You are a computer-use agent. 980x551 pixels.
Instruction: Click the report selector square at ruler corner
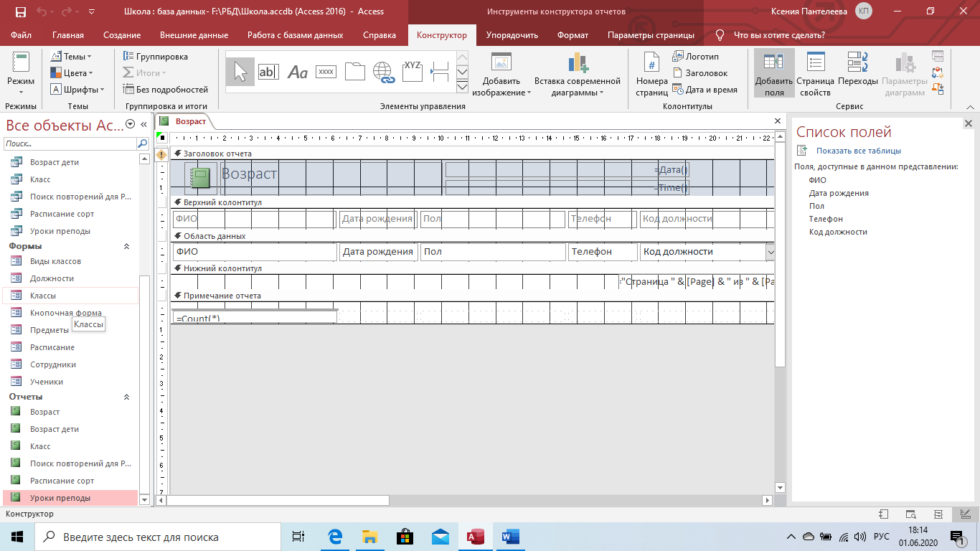[x=162, y=137]
